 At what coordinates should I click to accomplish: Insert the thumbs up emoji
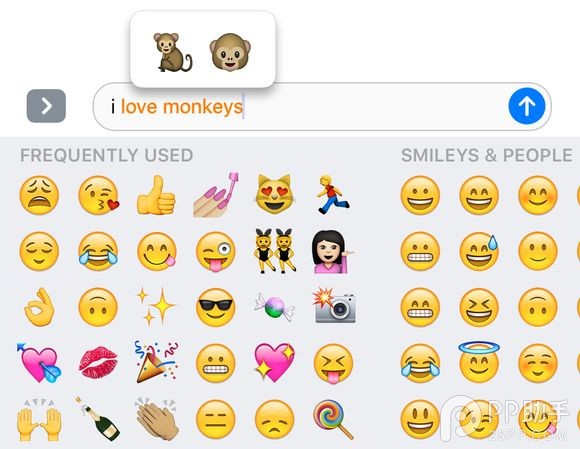tap(156, 195)
